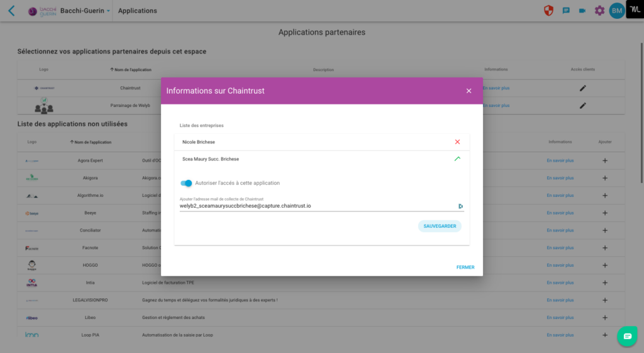The height and width of the screenshot is (353, 644).
Task: Click the Intia logo thumbnail
Action: [31, 283]
